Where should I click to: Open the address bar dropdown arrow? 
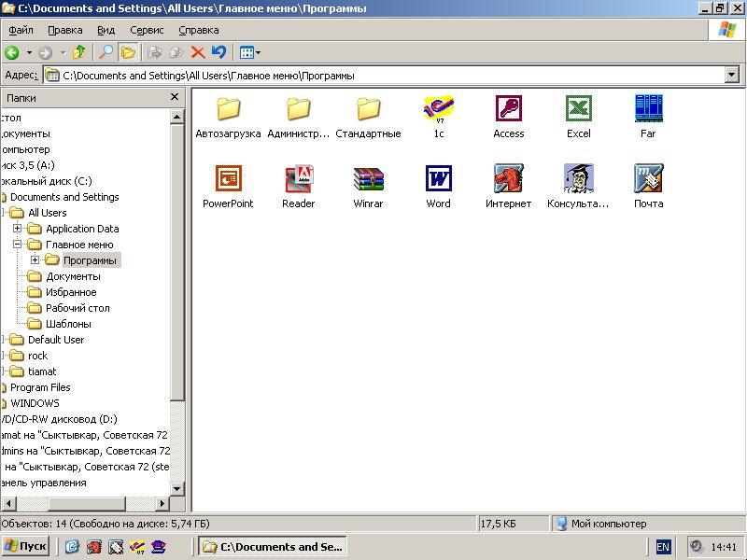[731, 76]
